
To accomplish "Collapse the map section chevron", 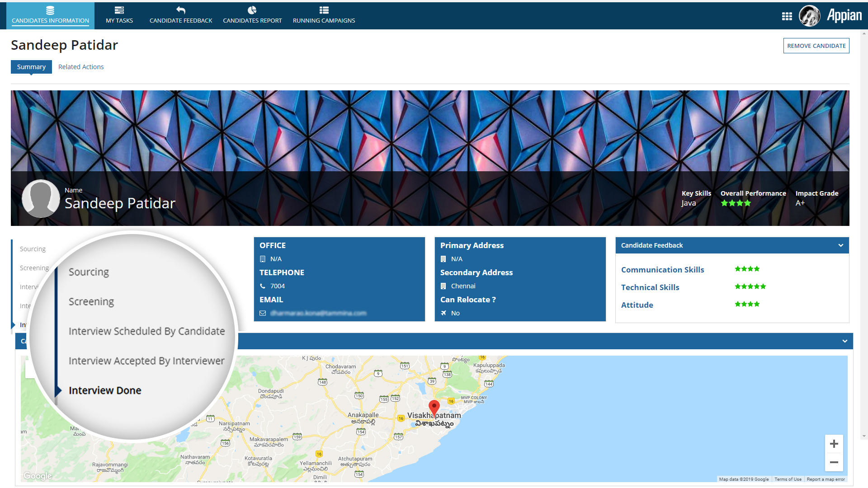I will tap(844, 341).
